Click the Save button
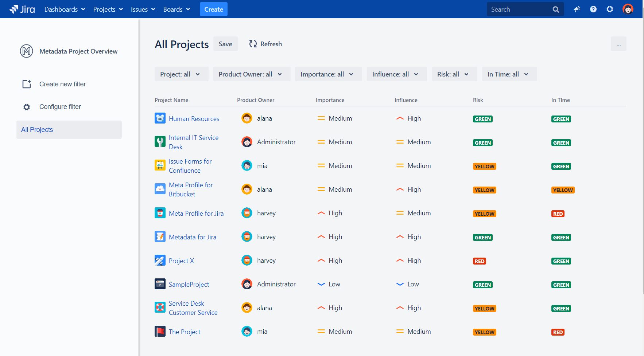Image resolution: width=644 pixels, height=356 pixels. 225,44
